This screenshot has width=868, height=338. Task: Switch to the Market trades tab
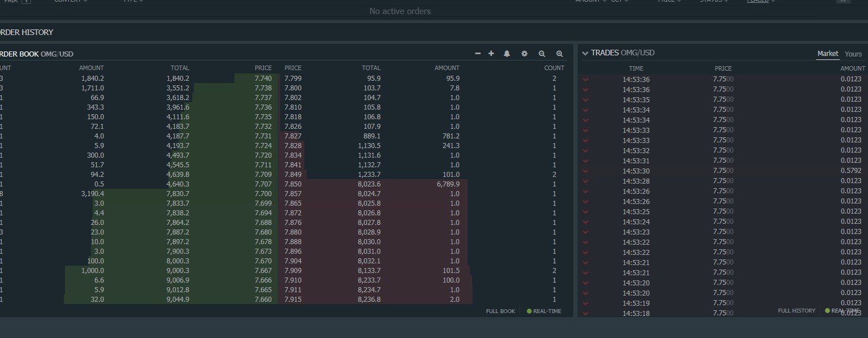click(x=828, y=54)
